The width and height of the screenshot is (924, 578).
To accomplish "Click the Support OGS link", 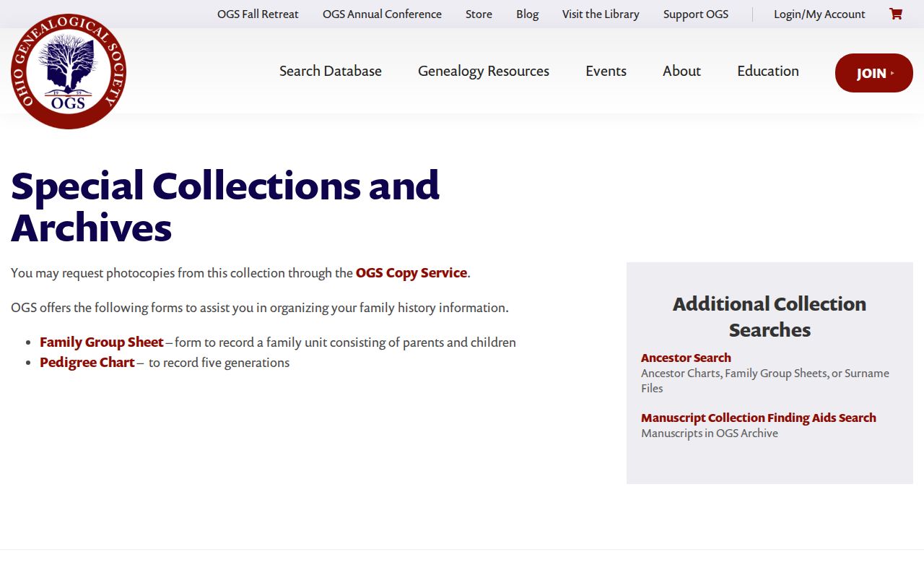I will tap(696, 14).
